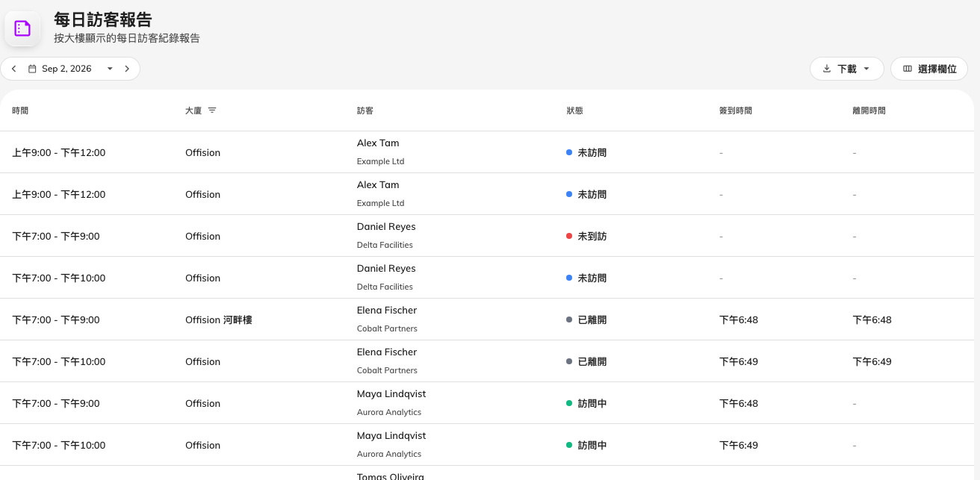This screenshot has width=980, height=480.
Task: Click 下午6:48 departure time for Elena Fischer
Action: point(872,320)
